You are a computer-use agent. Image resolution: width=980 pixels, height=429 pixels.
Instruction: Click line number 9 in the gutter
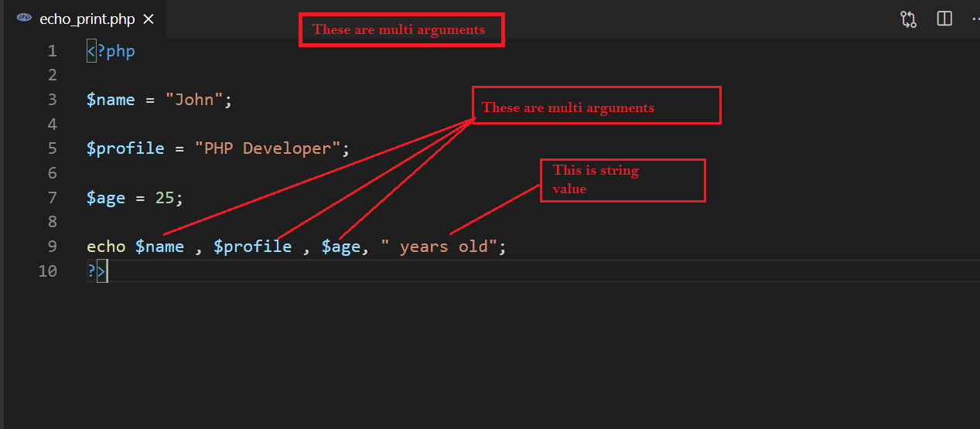[x=52, y=247]
